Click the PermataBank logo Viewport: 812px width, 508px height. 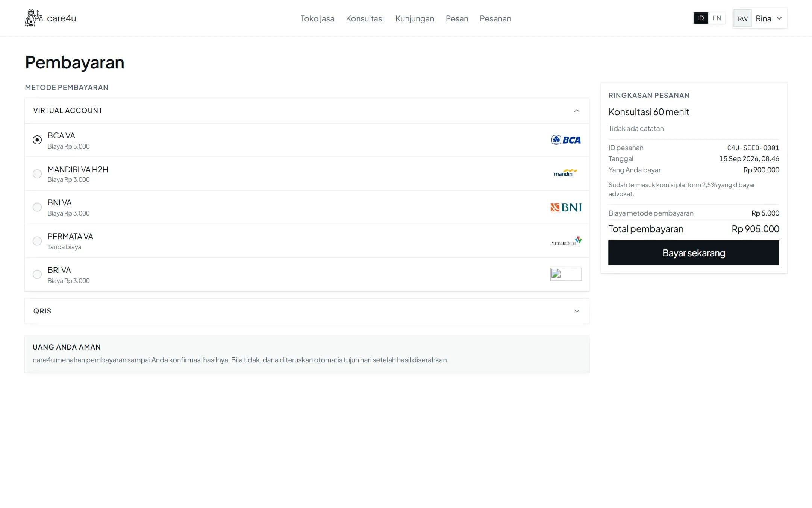point(566,241)
